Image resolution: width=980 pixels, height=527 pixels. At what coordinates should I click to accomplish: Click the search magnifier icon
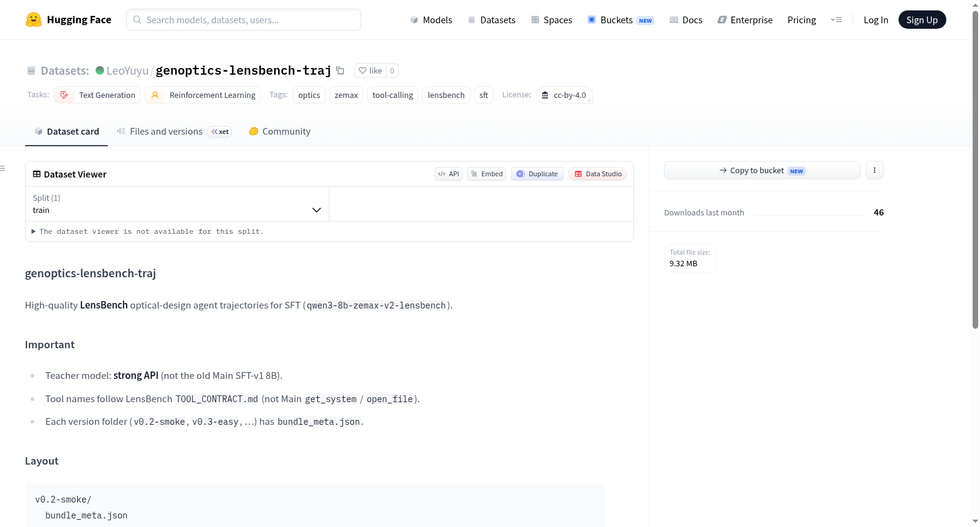tap(138, 20)
